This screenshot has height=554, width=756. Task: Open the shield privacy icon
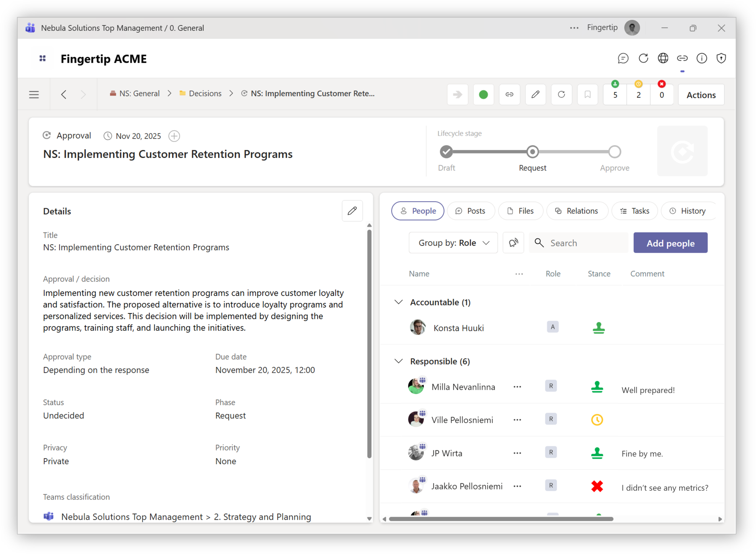721,58
